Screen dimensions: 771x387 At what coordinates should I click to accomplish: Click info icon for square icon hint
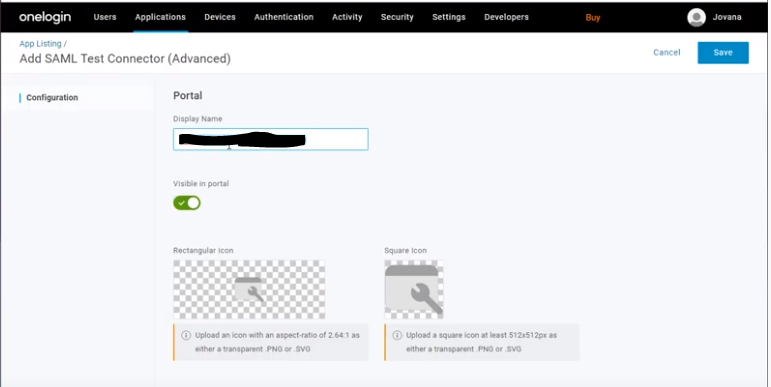pyautogui.click(x=397, y=335)
